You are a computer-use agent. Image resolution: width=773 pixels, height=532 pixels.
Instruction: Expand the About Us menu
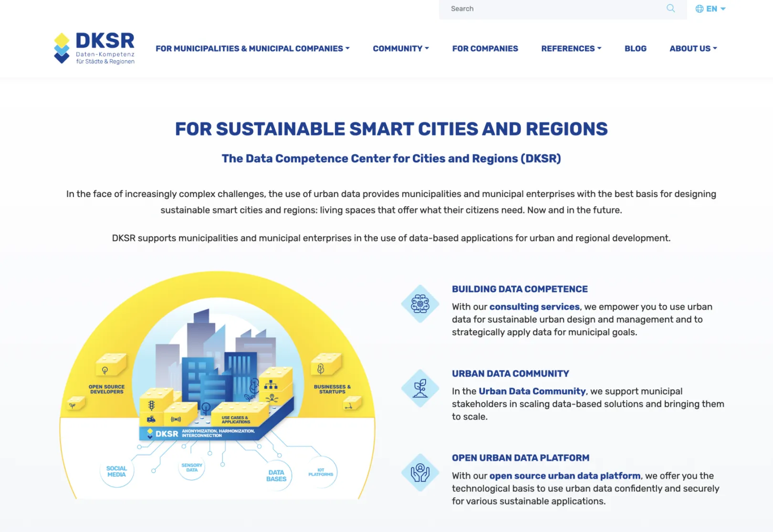(693, 49)
